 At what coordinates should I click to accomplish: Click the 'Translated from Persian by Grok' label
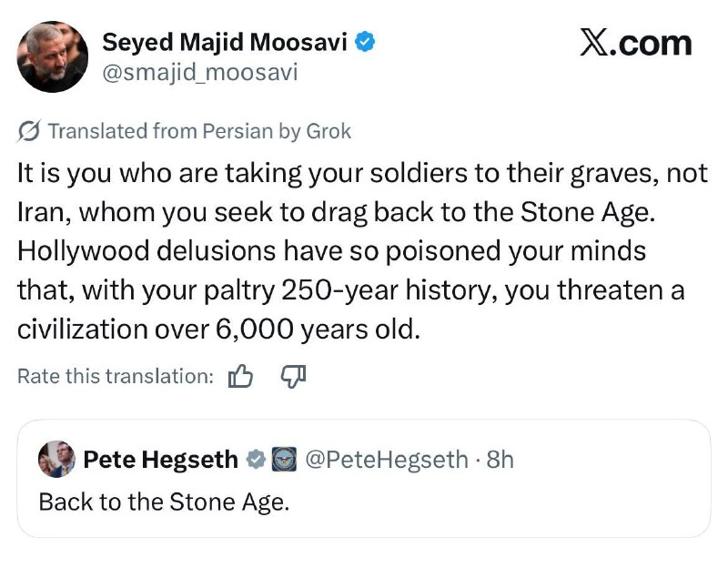[198, 131]
